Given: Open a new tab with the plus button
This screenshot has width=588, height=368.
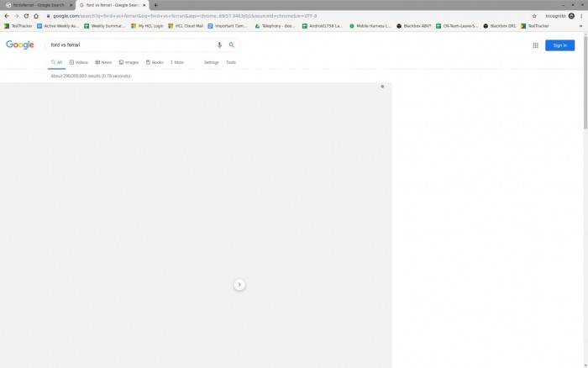Looking at the screenshot, I should (155, 5).
